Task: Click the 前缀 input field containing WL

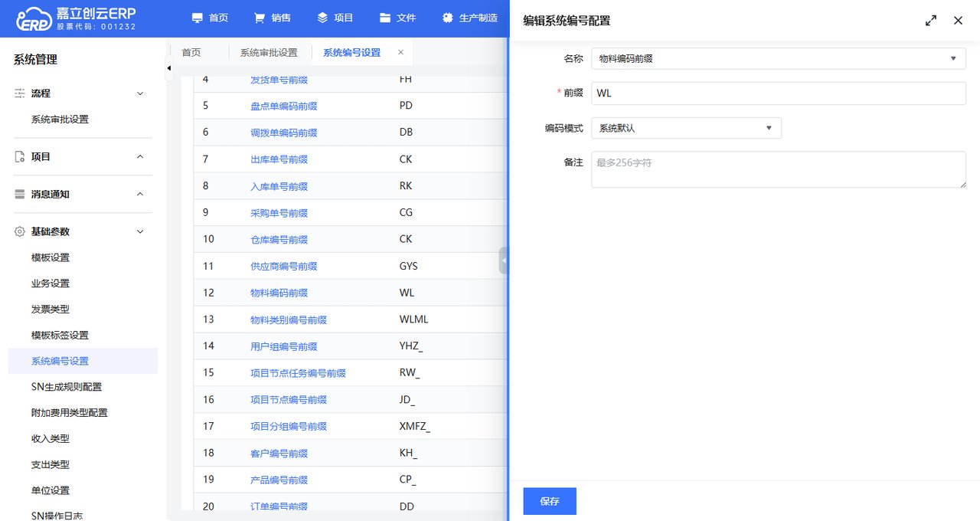Action: click(779, 93)
